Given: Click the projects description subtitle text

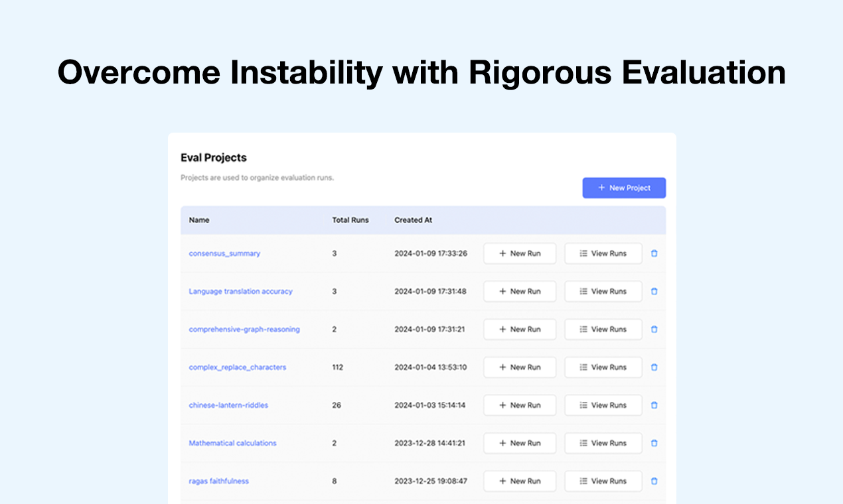Looking at the screenshot, I should click(x=257, y=178).
